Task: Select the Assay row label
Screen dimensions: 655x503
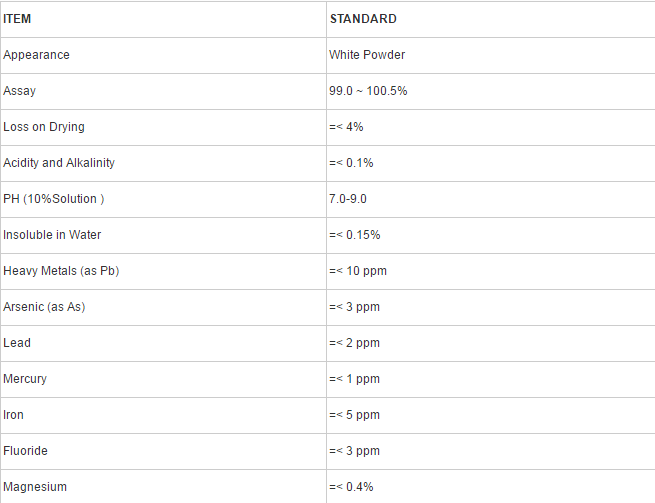Action: point(19,91)
